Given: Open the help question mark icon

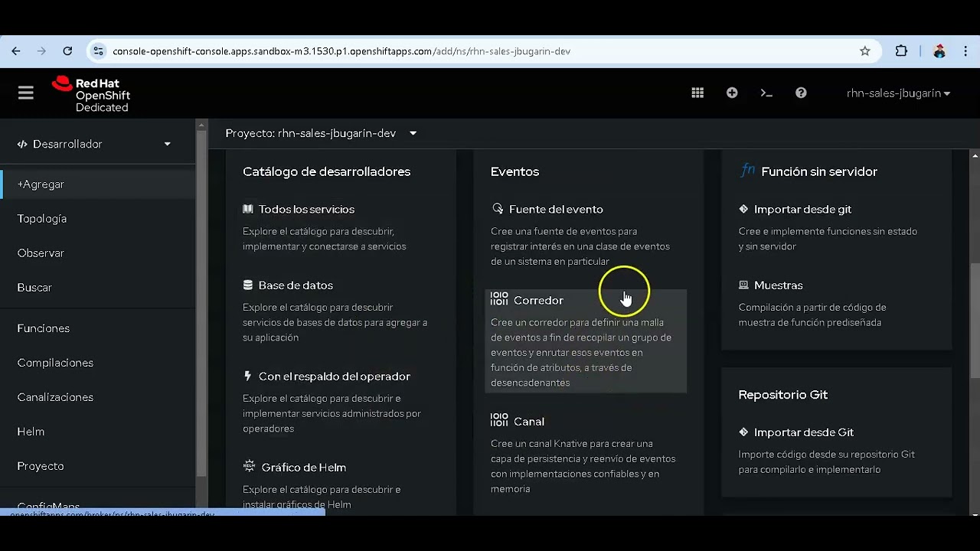Looking at the screenshot, I should pyautogui.click(x=801, y=93).
